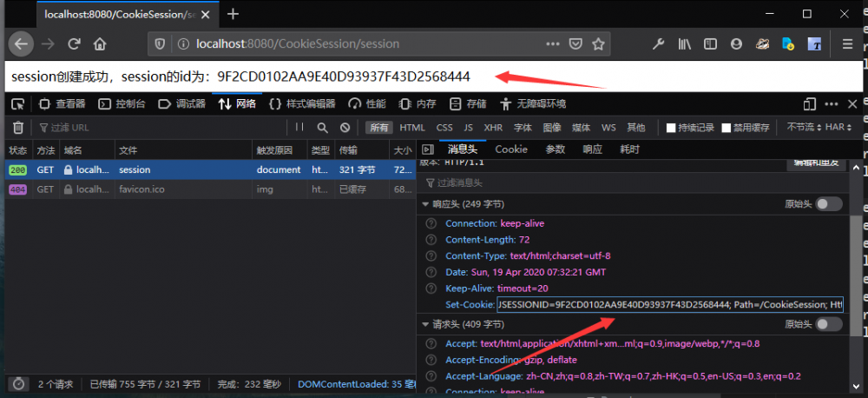
Task: Filter requests by XHR type
Action: pos(493,128)
